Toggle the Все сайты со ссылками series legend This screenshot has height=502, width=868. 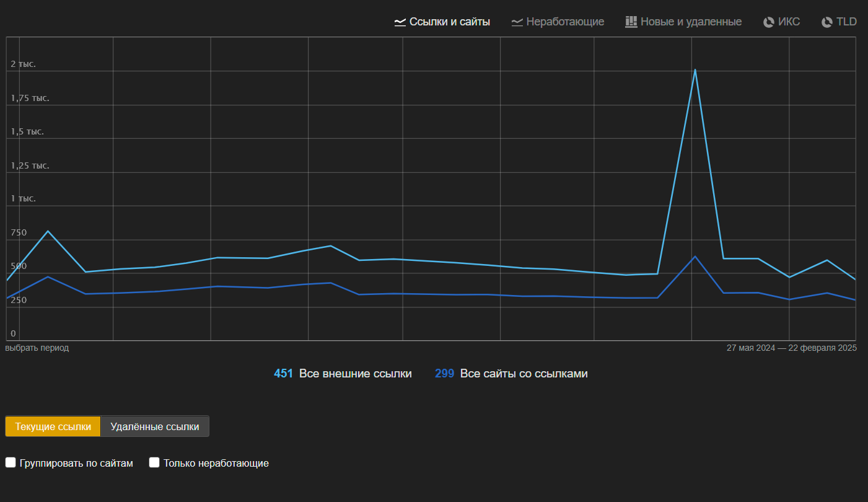pyautogui.click(x=524, y=374)
